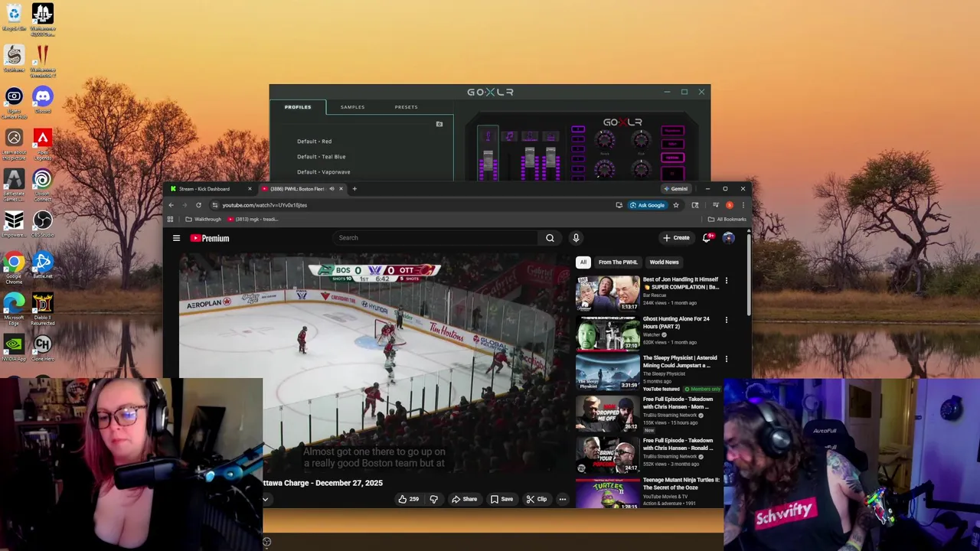Image resolution: width=980 pixels, height=551 pixels.
Task: Open Chrome three-dot menu
Action: [743, 205]
